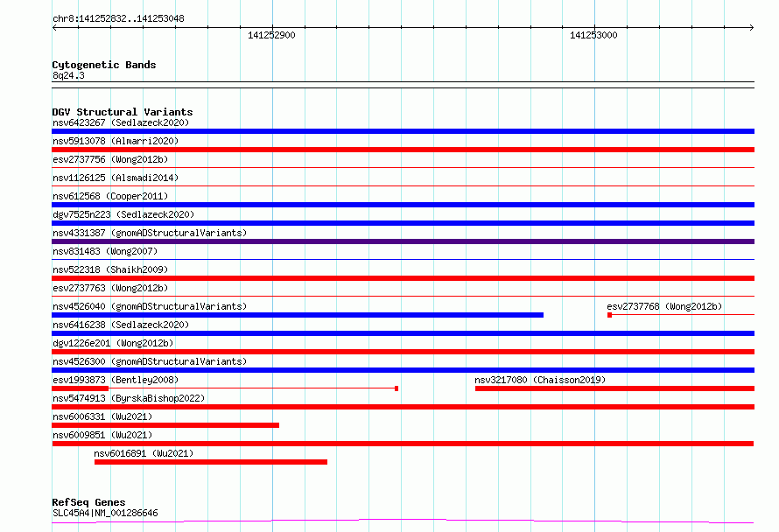
Task: Select the Cytogenetic Bands track title
Action: (104, 65)
